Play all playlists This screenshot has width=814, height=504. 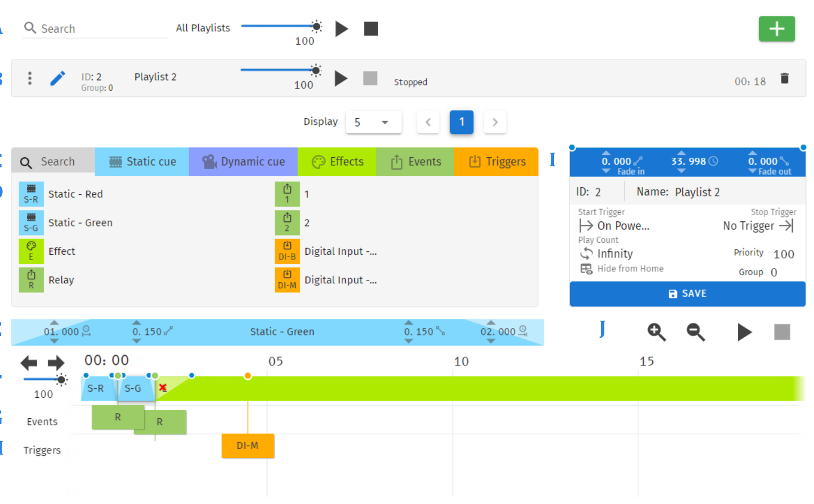(342, 28)
